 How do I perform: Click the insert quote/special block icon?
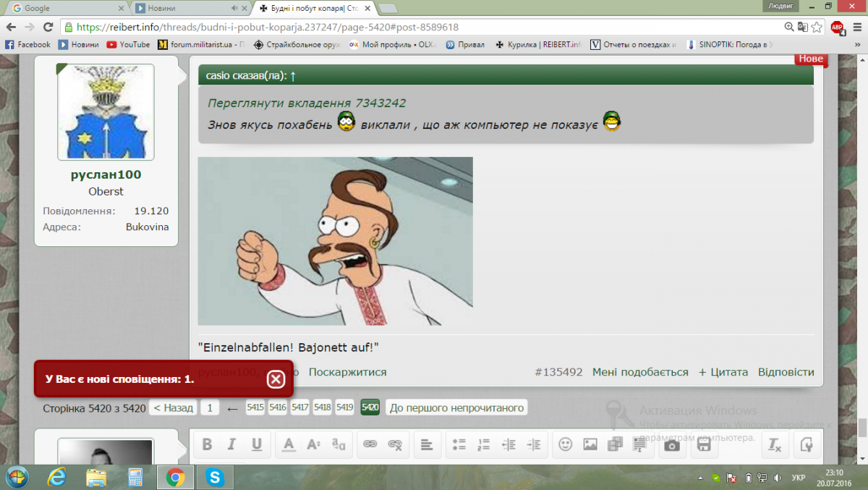(639, 444)
